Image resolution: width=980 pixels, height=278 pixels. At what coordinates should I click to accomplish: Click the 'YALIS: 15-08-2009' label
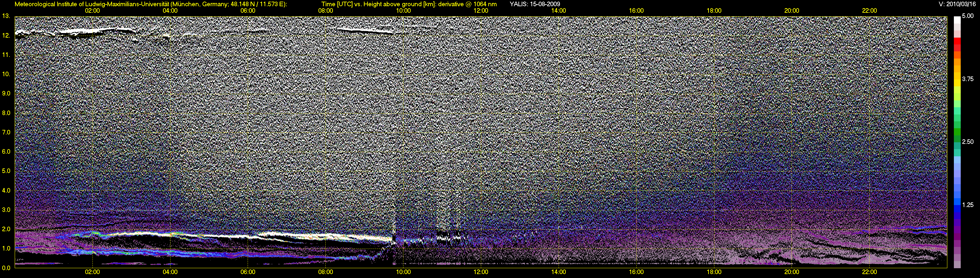(534, 4)
